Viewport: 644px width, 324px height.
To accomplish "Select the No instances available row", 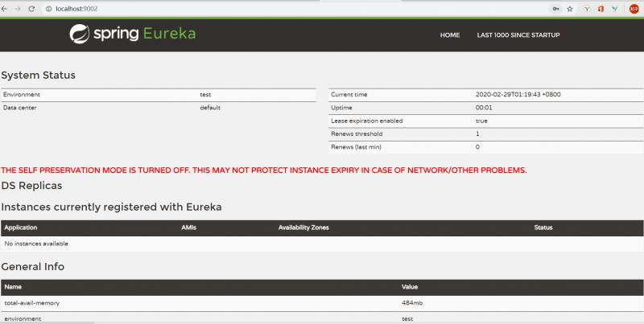I will (321, 244).
